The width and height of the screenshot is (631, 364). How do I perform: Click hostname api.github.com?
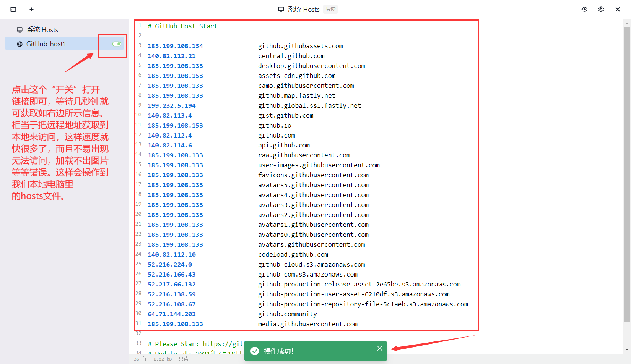[x=284, y=145]
